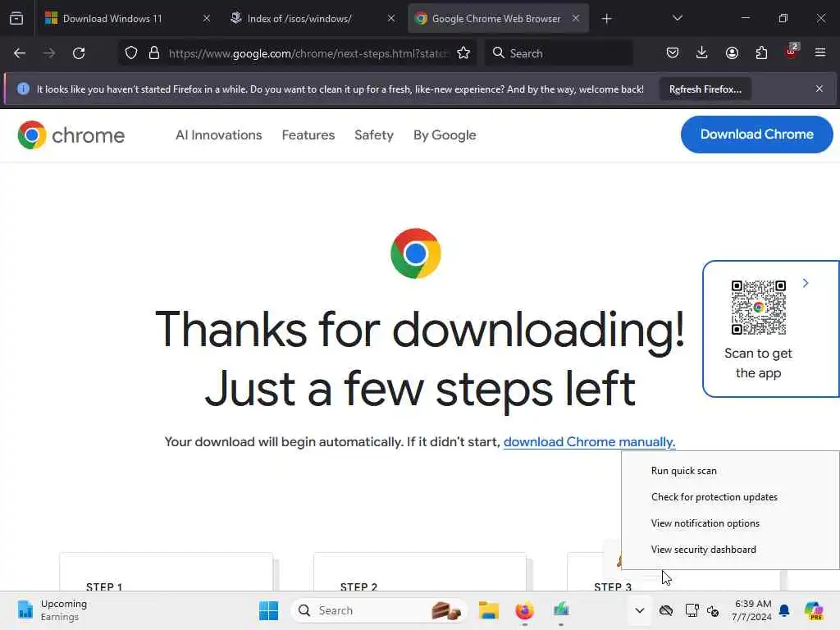Click the taskbar Search field
The image size is (840, 630).
[378, 610]
